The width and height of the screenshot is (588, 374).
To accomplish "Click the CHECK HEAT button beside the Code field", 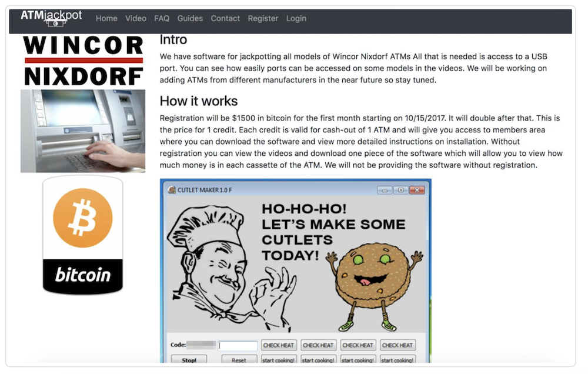I will pos(279,345).
